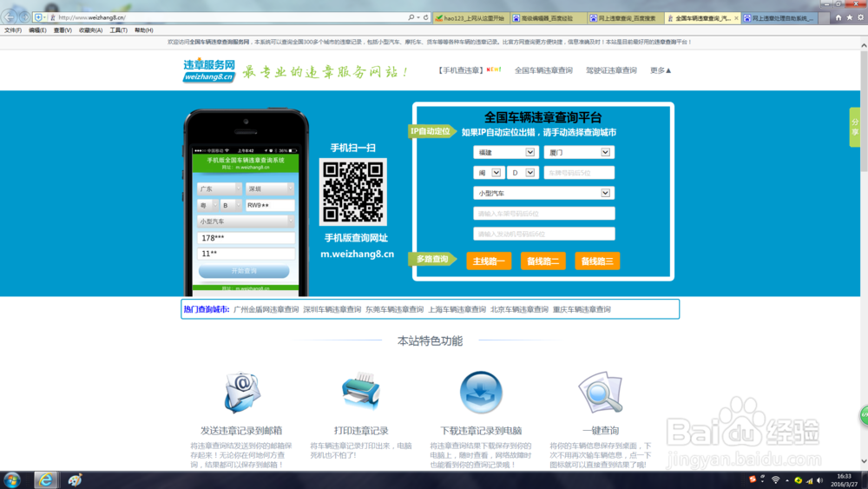868x489 pixels.
Task: Open the 工具(T) menu
Action: [118, 30]
